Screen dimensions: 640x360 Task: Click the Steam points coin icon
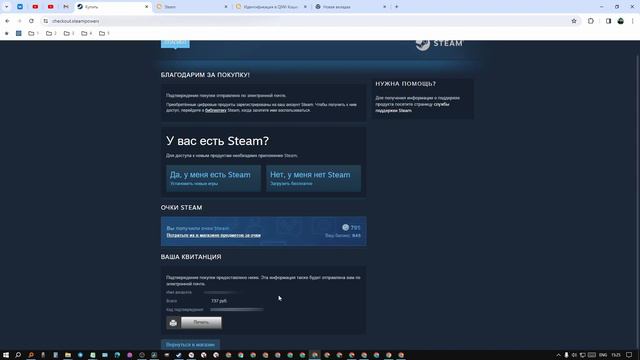pos(345,227)
